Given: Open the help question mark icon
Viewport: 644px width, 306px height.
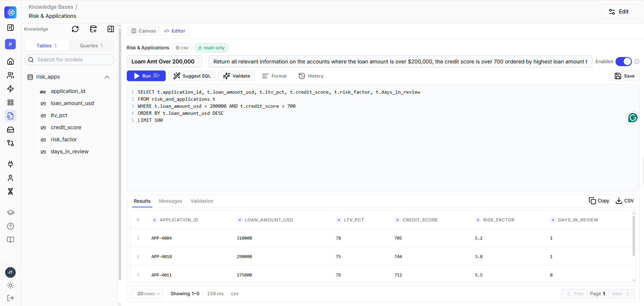Looking at the screenshot, I should click(10, 226).
